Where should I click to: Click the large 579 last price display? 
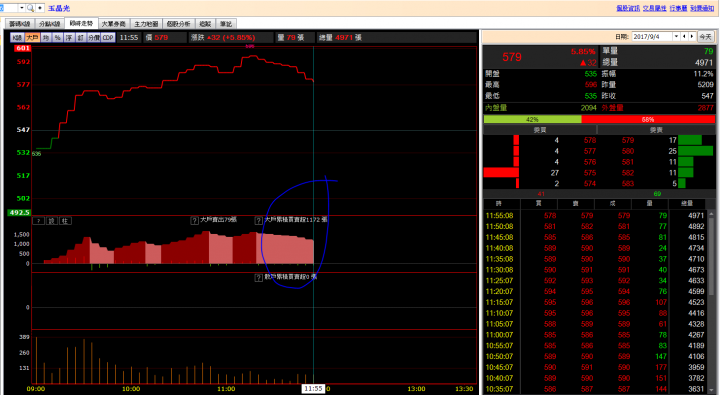point(512,57)
